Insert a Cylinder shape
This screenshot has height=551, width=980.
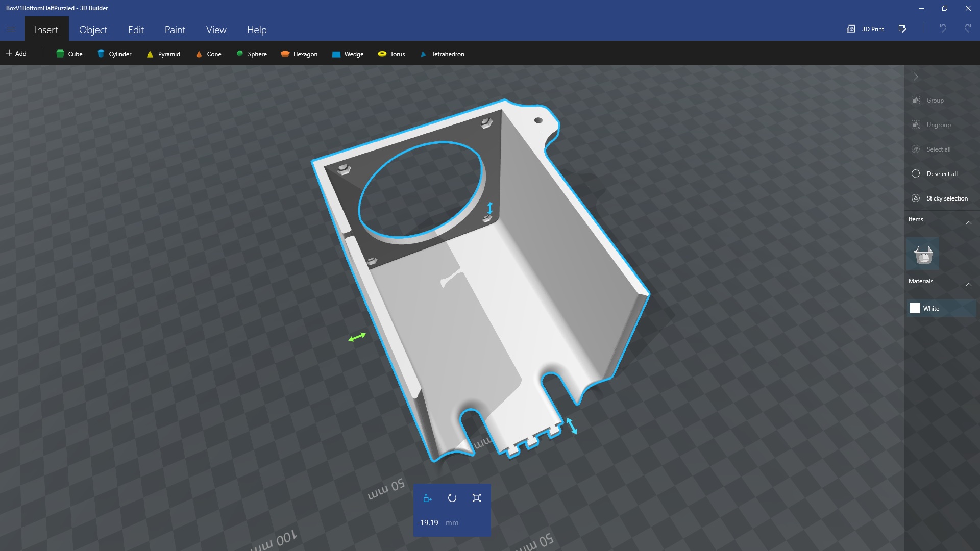click(114, 54)
